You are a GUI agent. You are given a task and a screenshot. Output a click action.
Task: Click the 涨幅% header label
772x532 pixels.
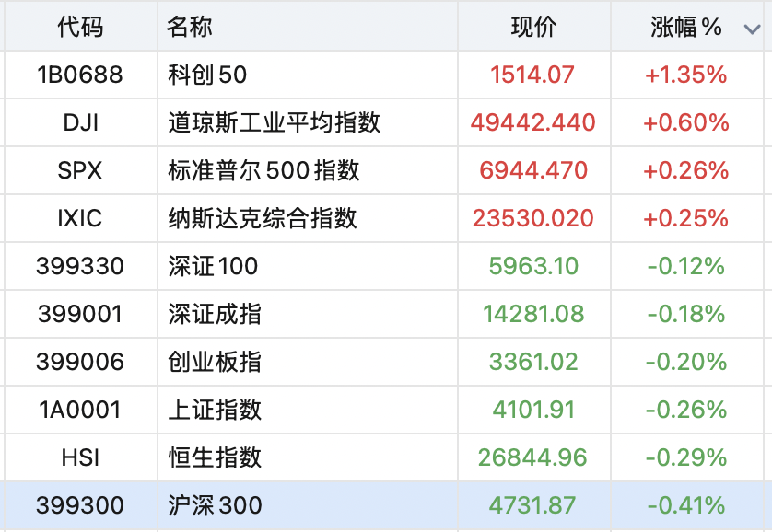coord(684,28)
